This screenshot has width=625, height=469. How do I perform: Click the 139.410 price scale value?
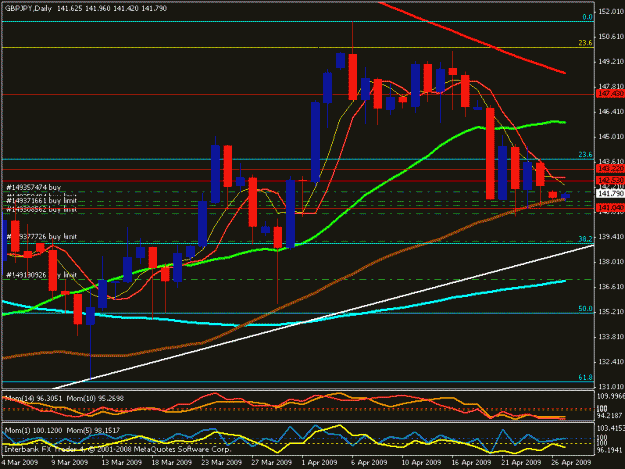point(611,237)
